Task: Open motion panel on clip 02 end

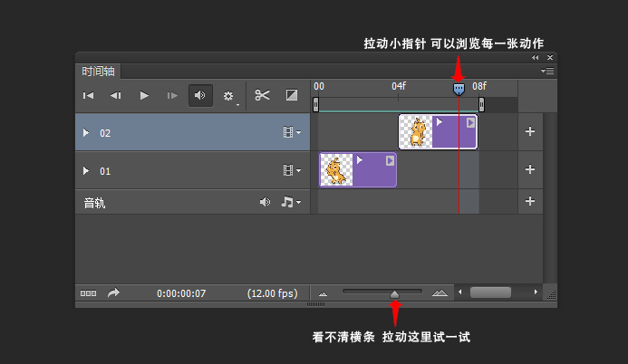Action: (x=470, y=123)
